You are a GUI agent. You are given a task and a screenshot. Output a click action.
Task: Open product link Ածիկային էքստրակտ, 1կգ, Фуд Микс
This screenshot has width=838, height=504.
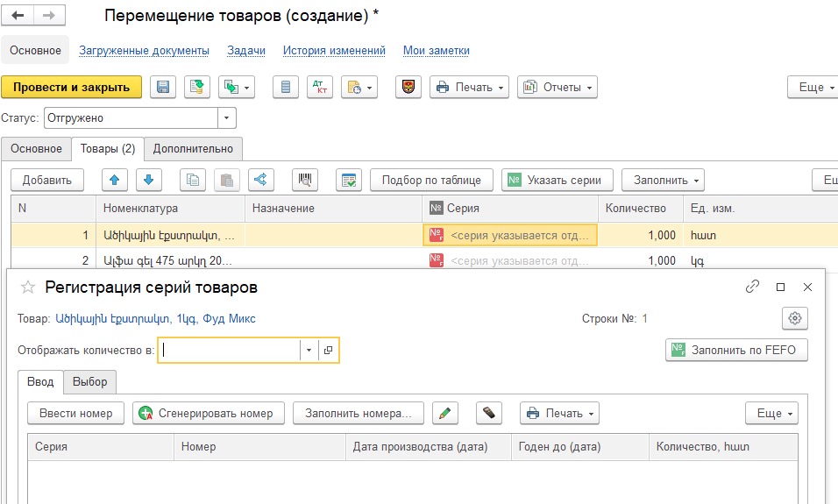point(155,319)
